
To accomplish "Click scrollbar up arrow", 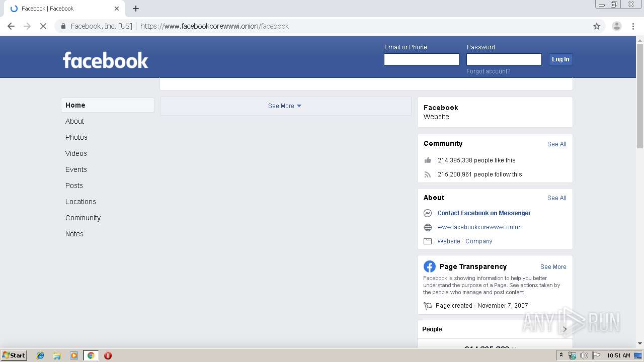I will [640, 40].
